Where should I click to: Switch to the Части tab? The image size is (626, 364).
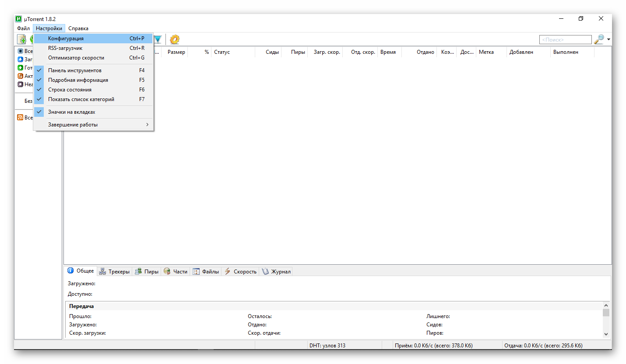(175, 272)
